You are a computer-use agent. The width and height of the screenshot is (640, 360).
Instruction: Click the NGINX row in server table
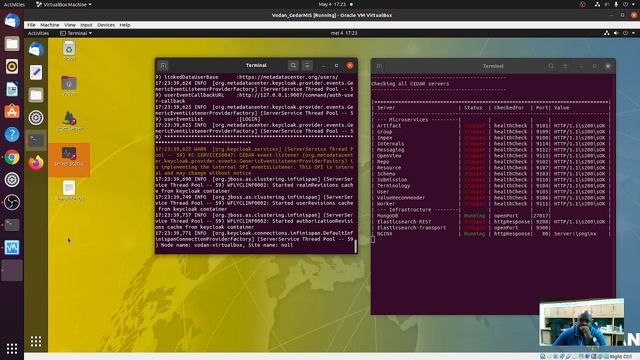coord(491,233)
